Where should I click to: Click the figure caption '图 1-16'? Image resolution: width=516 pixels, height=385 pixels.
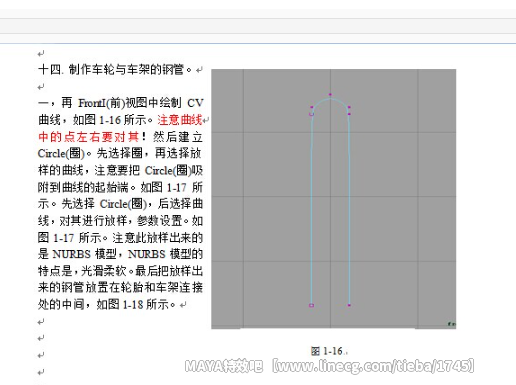327,351
